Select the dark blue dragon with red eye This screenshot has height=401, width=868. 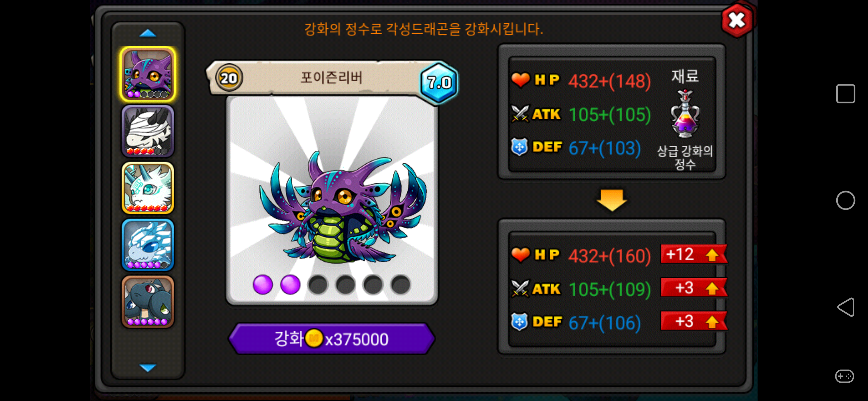pyautogui.click(x=147, y=302)
